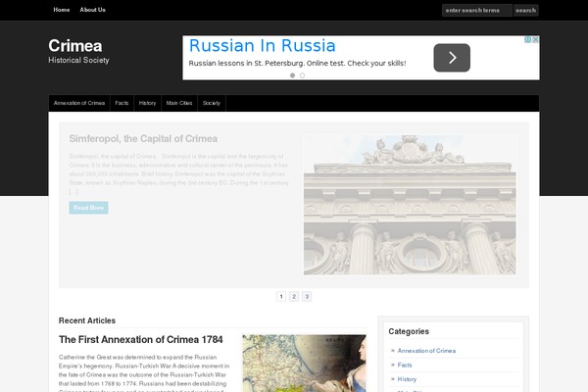Image resolution: width=588 pixels, height=392 pixels.
Task: Go to slide 1 of the slider
Action: (281, 297)
